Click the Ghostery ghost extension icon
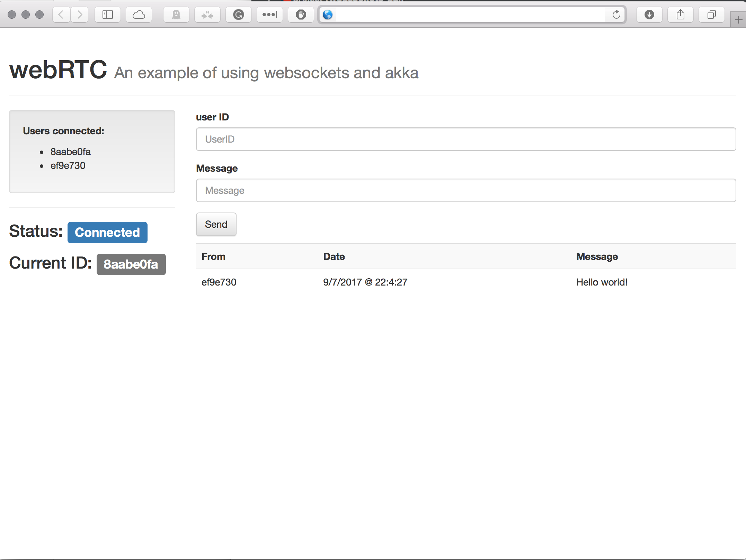 click(x=176, y=15)
